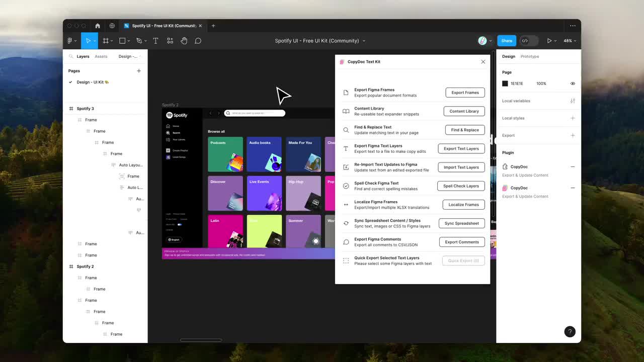Add an export setting with plus
Viewport: 644px width, 362px height.
tap(573, 135)
